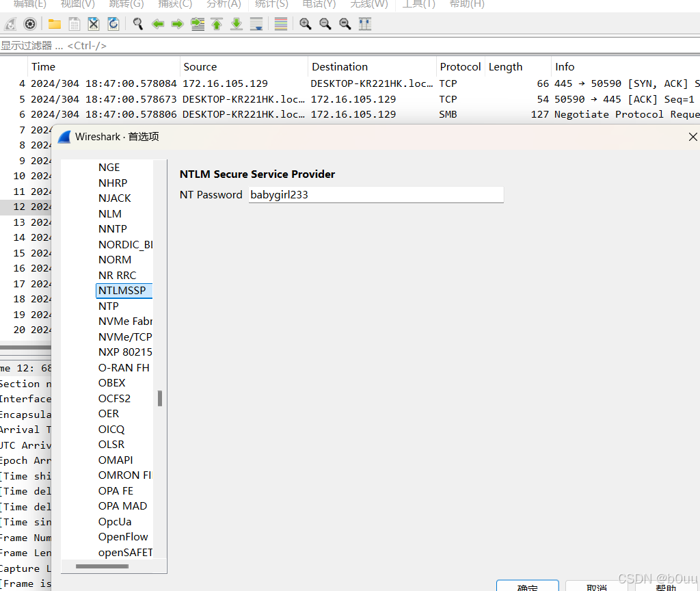Save the capture file via toolbar icon

(74, 24)
